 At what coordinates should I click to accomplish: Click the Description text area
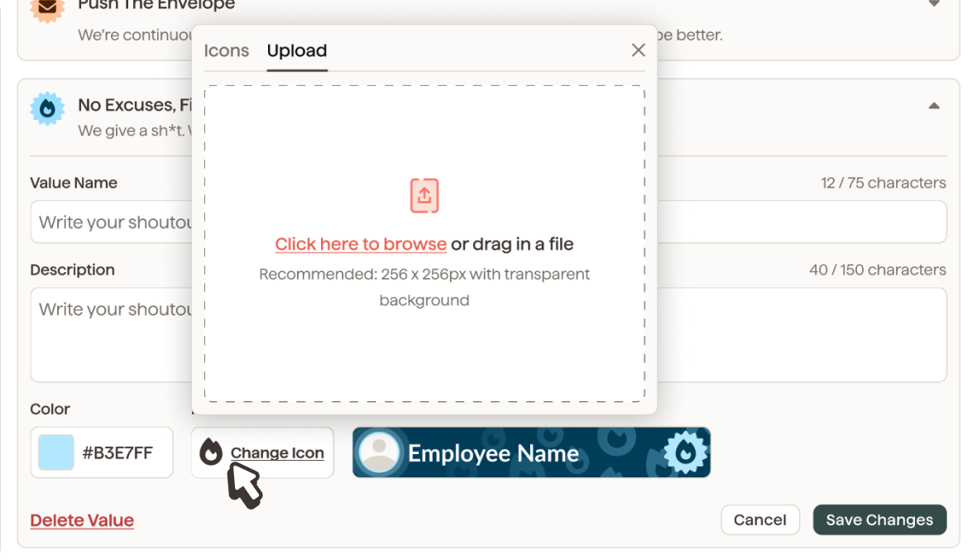[x=488, y=334]
